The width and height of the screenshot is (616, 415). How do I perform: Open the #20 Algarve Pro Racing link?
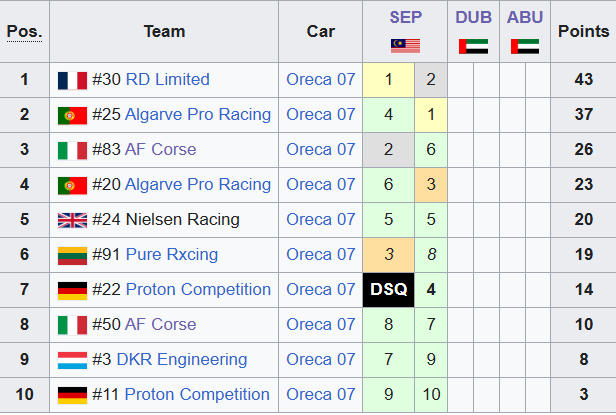tap(198, 184)
